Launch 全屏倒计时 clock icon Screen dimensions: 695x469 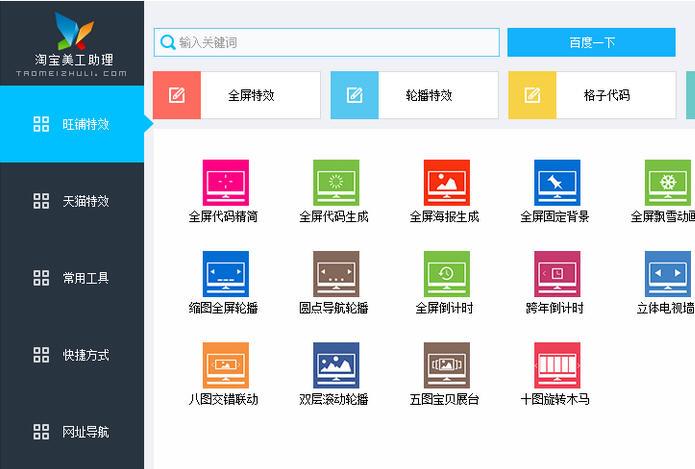tap(447, 274)
